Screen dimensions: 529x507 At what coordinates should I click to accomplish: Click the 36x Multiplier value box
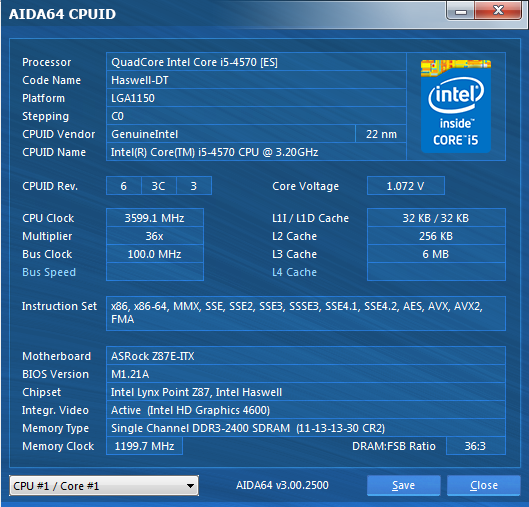coord(155,236)
